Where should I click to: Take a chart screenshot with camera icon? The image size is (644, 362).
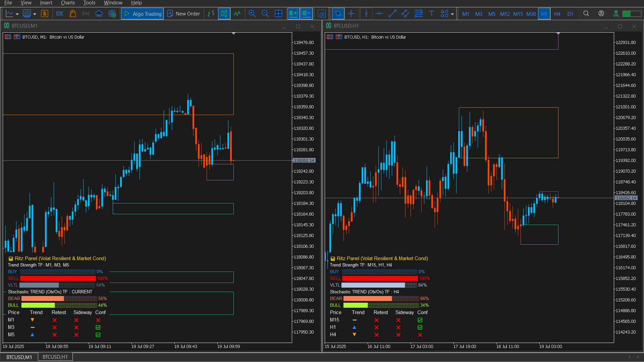pyautogui.click(x=322, y=14)
